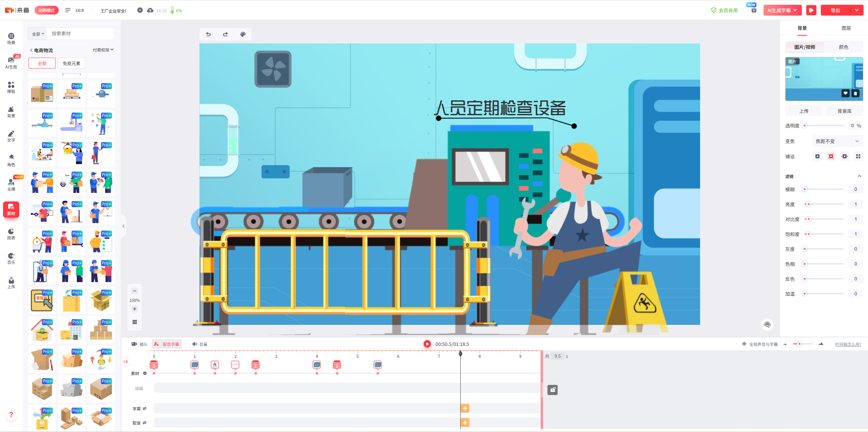
Task: Open the hamburger menu near 16:9
Action: point(68,10)
